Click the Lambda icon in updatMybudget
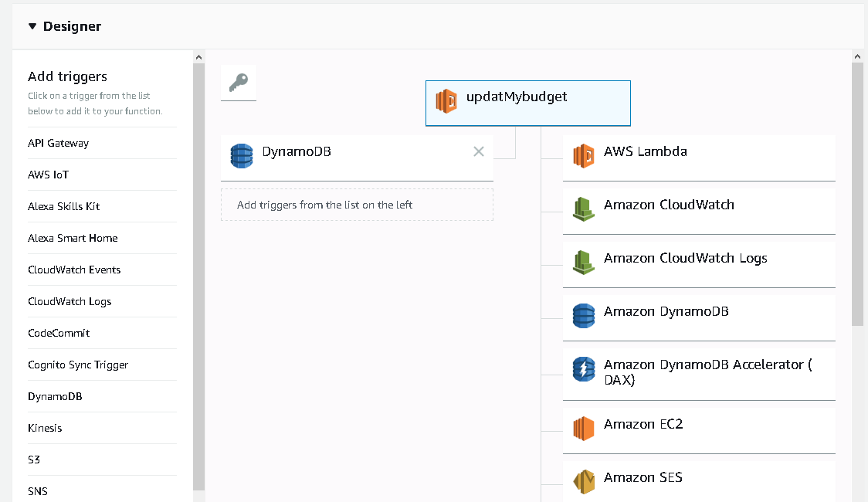 (x=446, y=101)
